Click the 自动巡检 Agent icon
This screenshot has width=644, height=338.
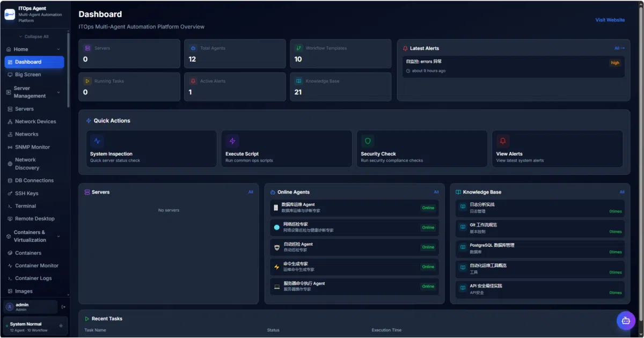point(277,247)
